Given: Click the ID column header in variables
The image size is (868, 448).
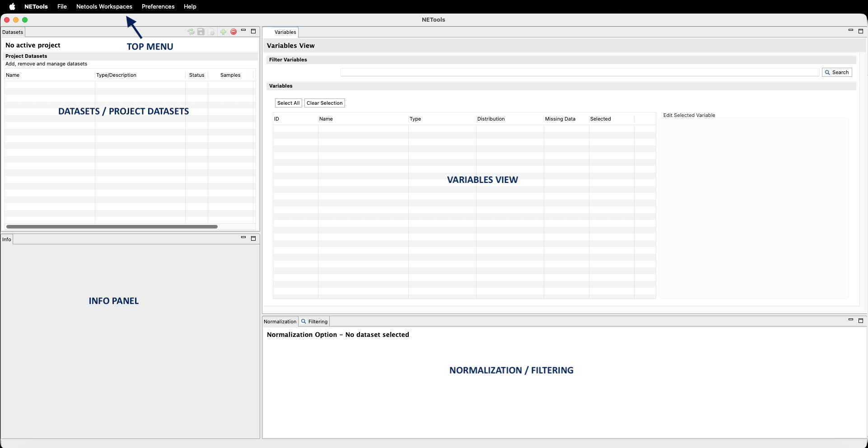Looking at the screenshot, I should [295, 119].
